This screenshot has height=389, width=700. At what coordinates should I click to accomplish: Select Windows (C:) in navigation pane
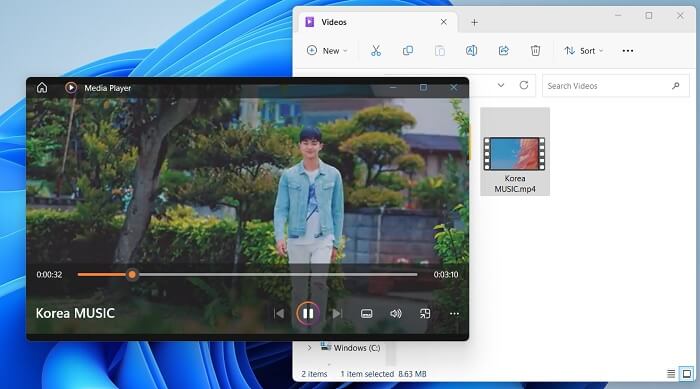(x=350, y=347)
